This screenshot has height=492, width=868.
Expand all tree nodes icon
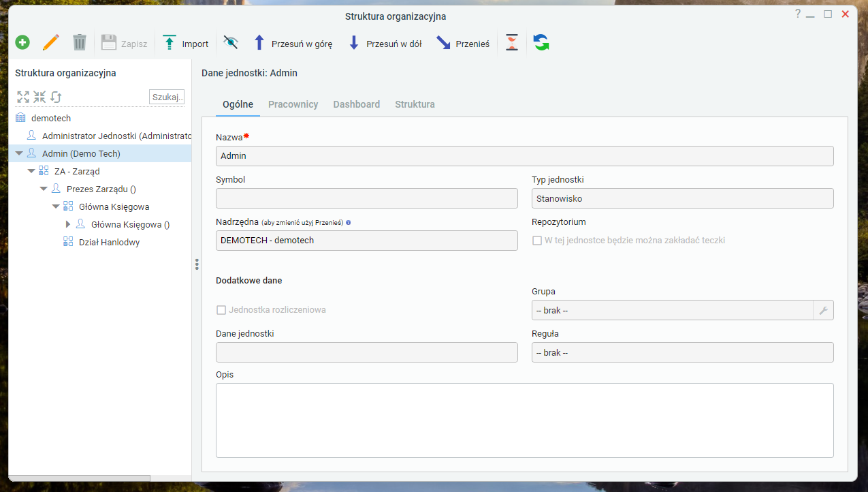click(23, 97)
